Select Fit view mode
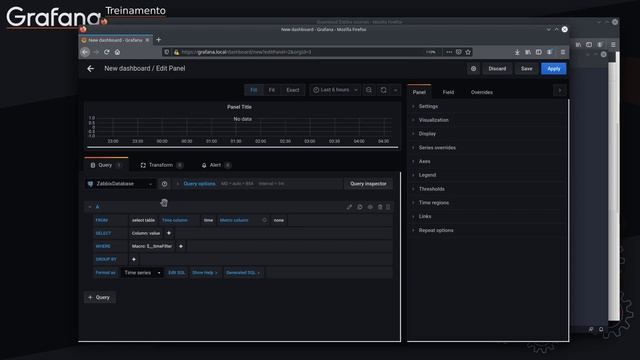640x360 pixels. click(271, 90)
